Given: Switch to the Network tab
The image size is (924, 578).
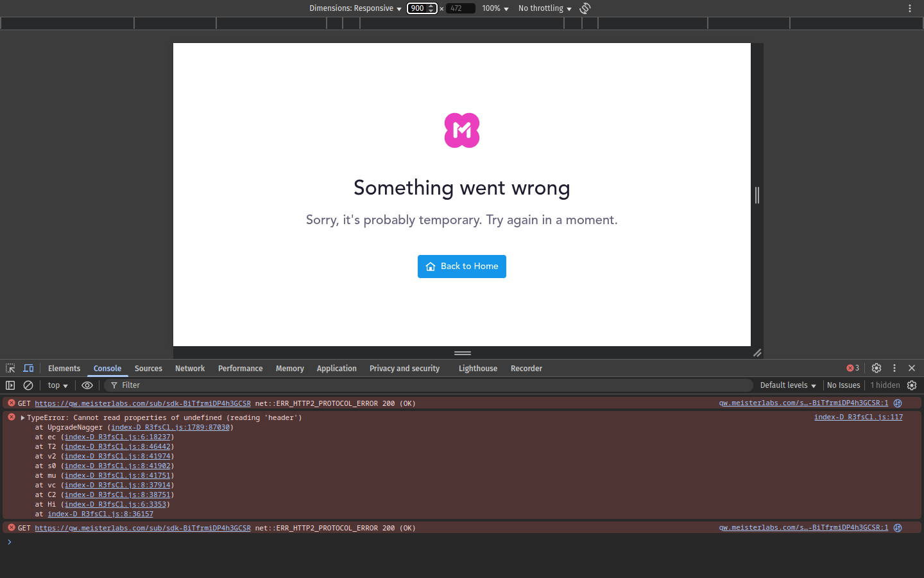Looking at the screenshot, I should point(190,368).
